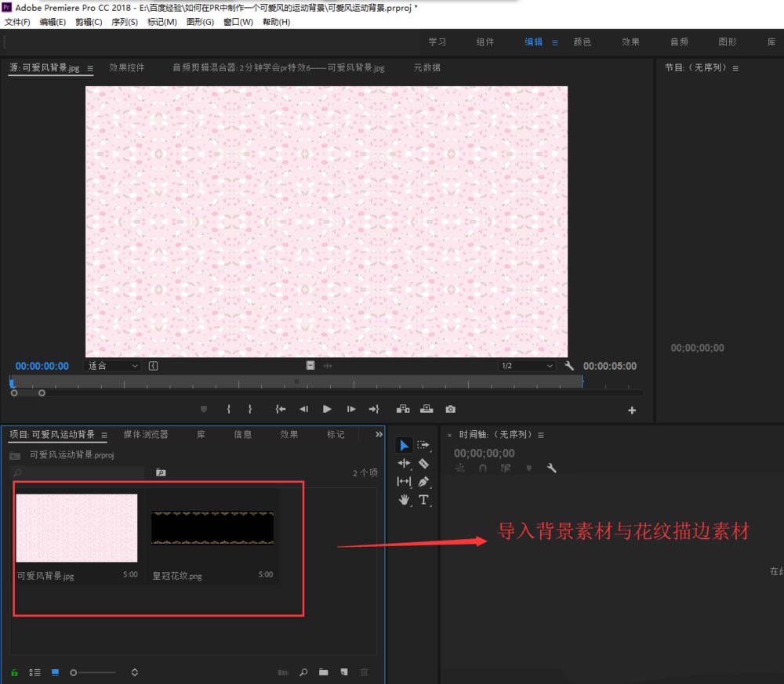Click the Mark Out button

(250, 409)
